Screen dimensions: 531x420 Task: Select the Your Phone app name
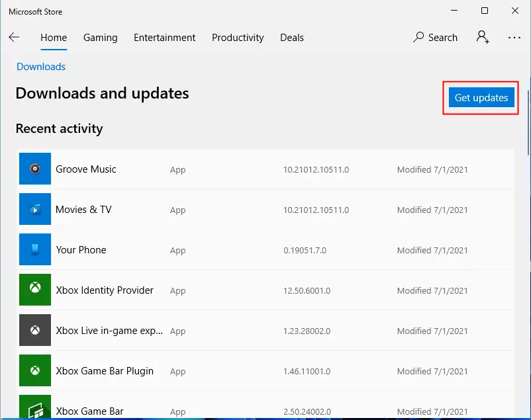[81, 250]
